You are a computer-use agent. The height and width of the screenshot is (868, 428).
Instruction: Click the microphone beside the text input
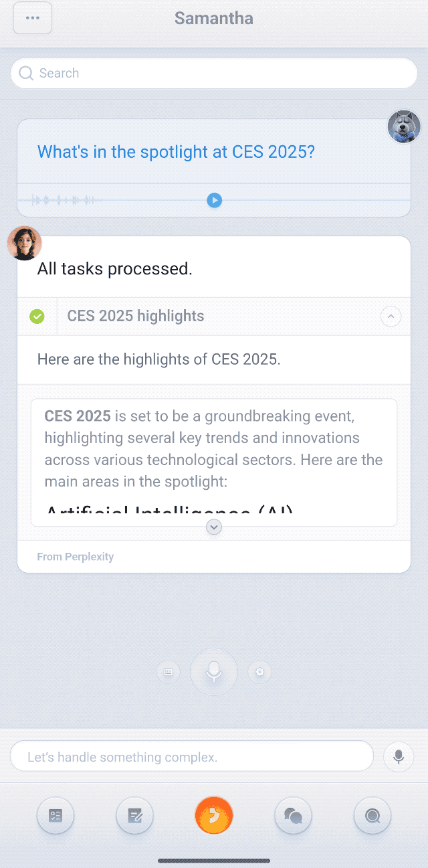399,757
